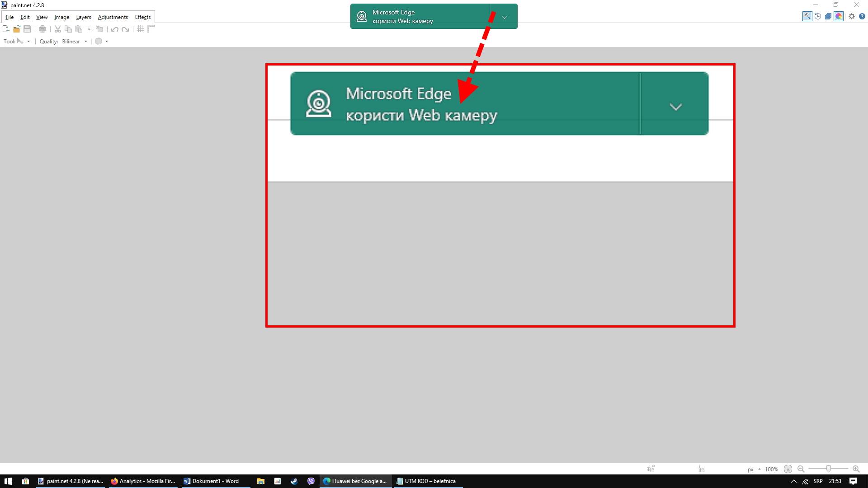This screenshot has height=488, width=868.
Task: Open the Help question mark icon
Action: click(862, 16)
